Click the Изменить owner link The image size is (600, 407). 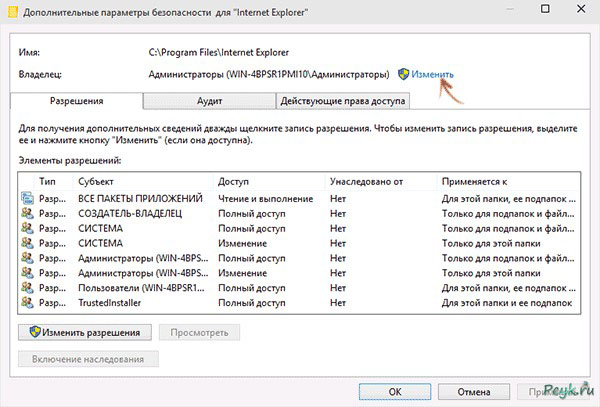tap(432, 74)
